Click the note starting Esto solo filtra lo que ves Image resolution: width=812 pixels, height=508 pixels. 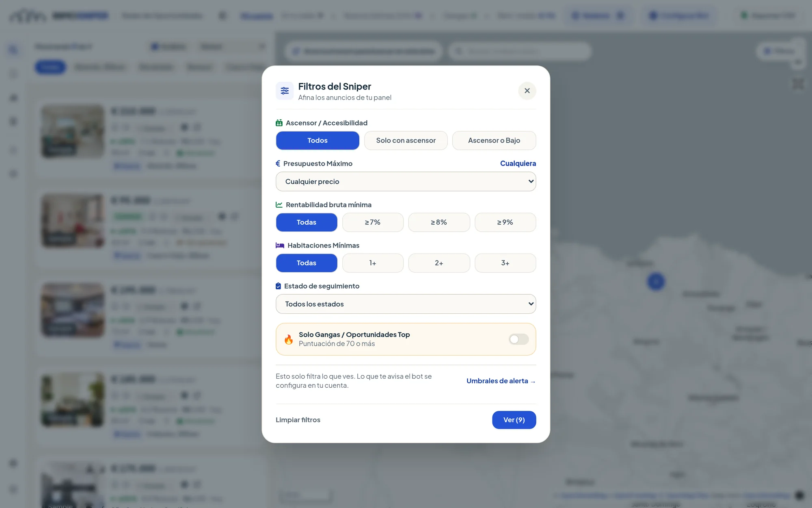(354, 381)
